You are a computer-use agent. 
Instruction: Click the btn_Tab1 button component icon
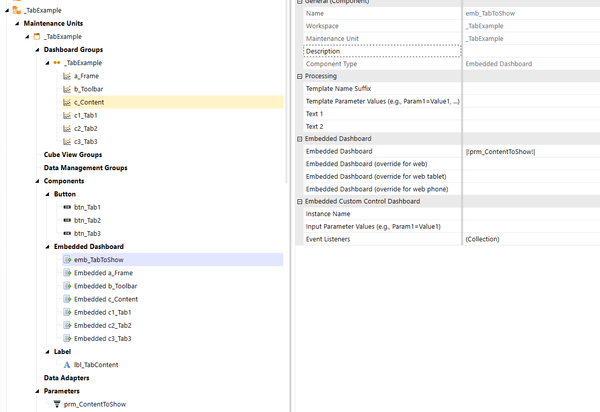[x=66, y=207]
